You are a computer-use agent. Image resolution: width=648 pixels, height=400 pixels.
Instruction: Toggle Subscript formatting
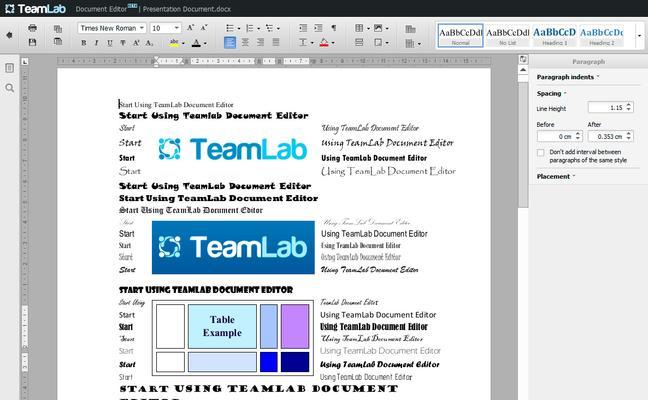[149, 43]
